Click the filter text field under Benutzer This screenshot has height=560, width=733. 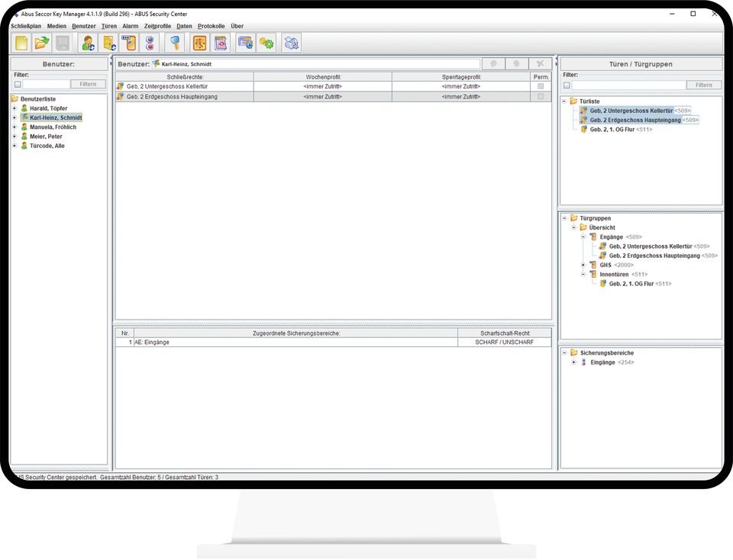tap(46, 85)
